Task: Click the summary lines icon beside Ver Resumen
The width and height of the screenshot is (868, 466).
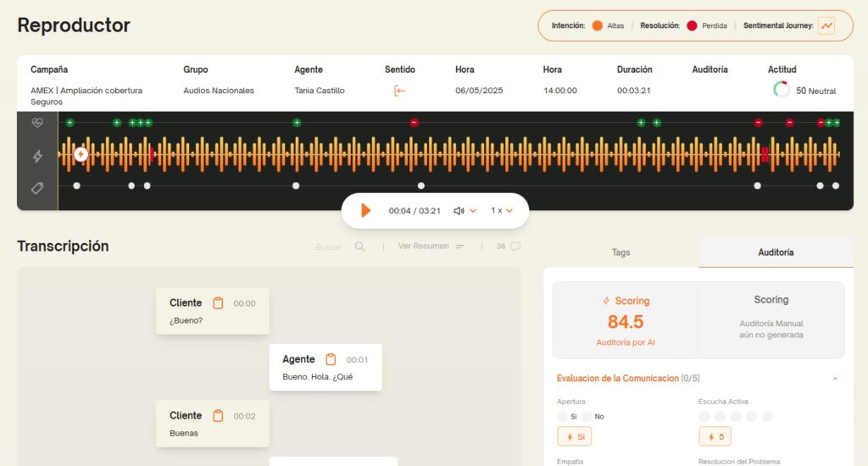Action: tap(460, 247)
